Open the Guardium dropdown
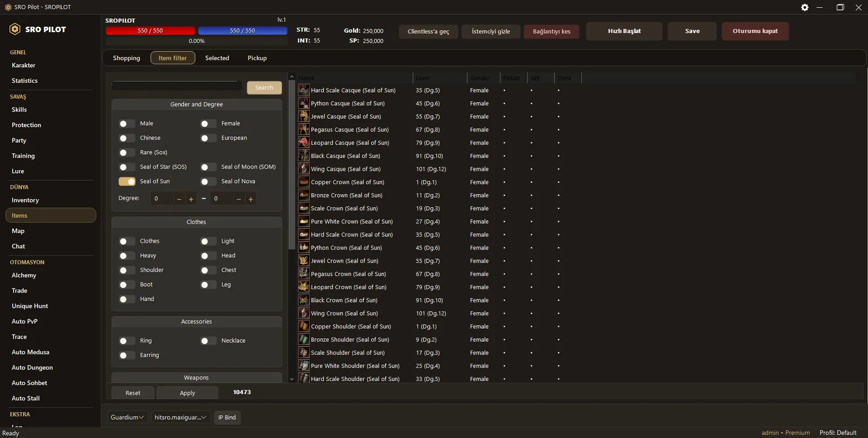 point(127,417)
